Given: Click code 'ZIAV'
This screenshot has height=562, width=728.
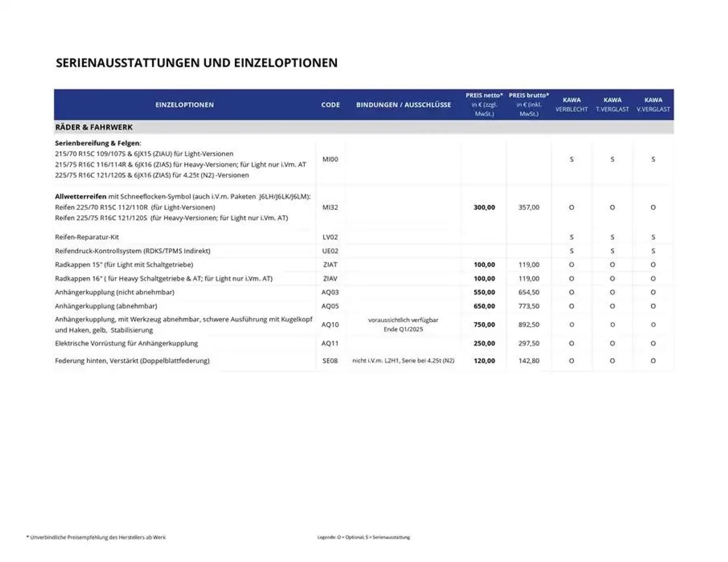Looking at the screenshot, I should tap(330, 279).
